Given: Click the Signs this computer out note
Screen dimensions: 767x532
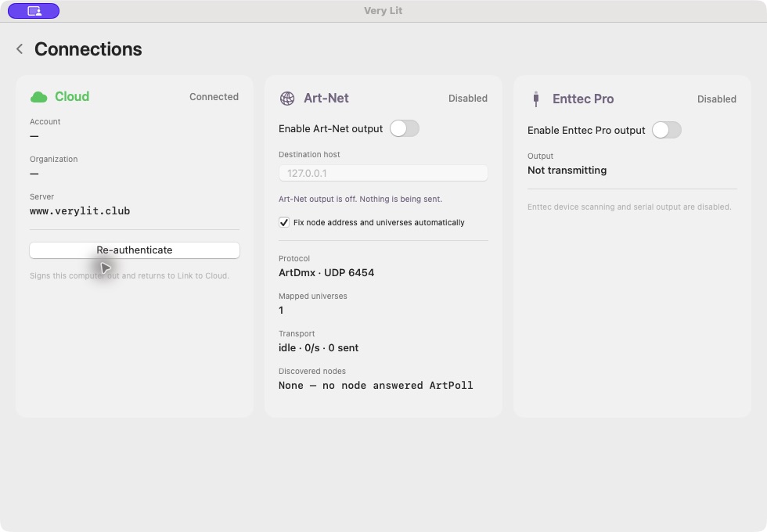Looking at the screenshot, I should point(129,275).
